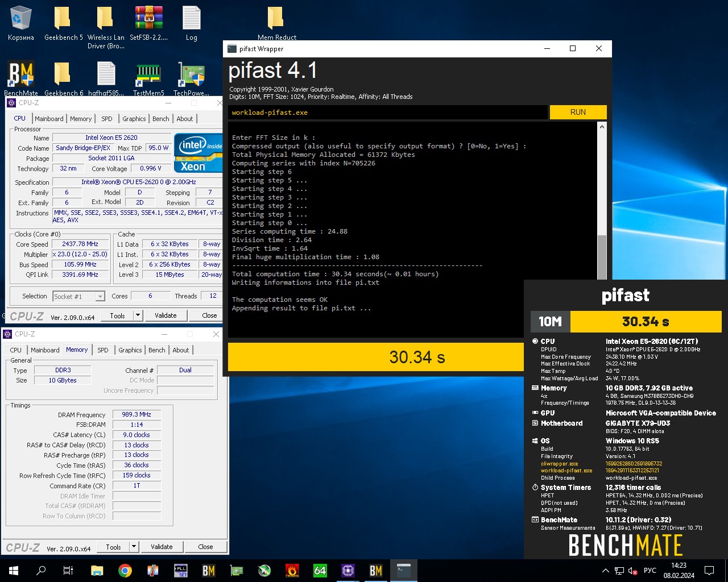Click the yellow RUN button in pifast

(578, 112)
